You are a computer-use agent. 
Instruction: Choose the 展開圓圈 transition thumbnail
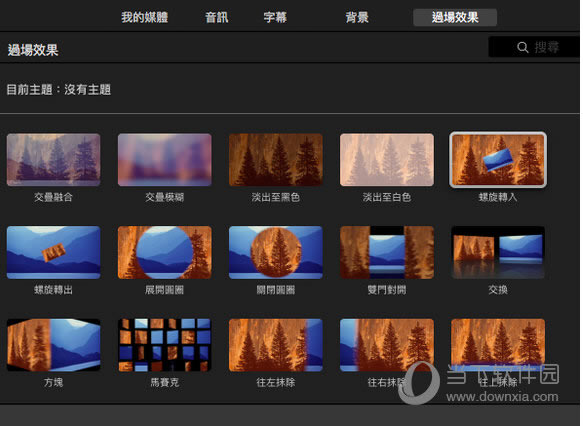165,252
